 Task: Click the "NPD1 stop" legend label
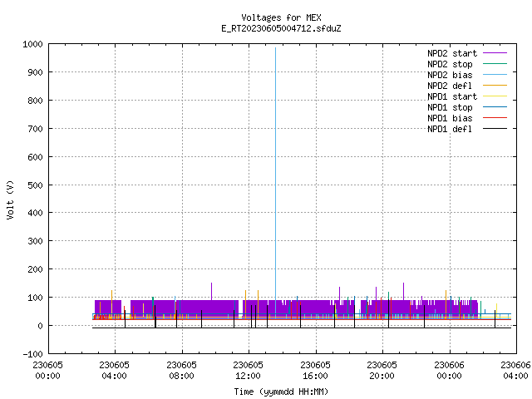point(450,107)
